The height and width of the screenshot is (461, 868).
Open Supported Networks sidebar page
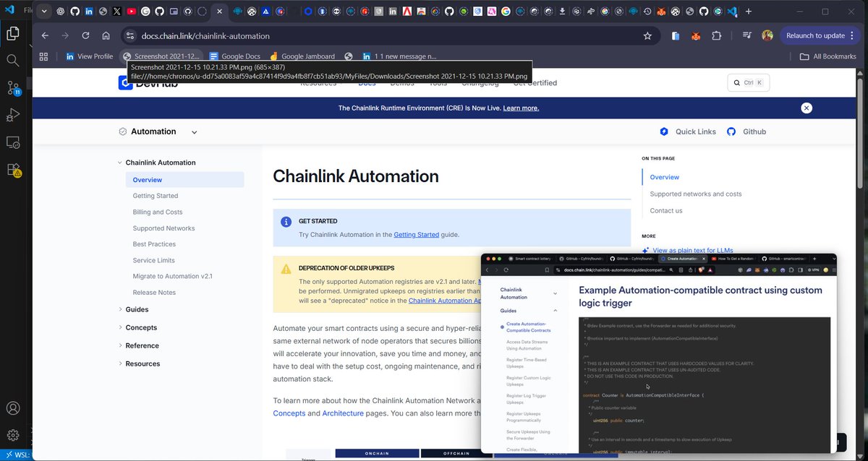coord(163,228)
